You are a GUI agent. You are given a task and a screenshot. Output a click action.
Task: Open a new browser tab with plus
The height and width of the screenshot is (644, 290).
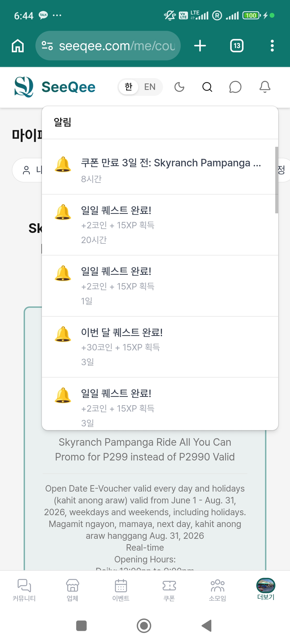(x=200, y=46)
